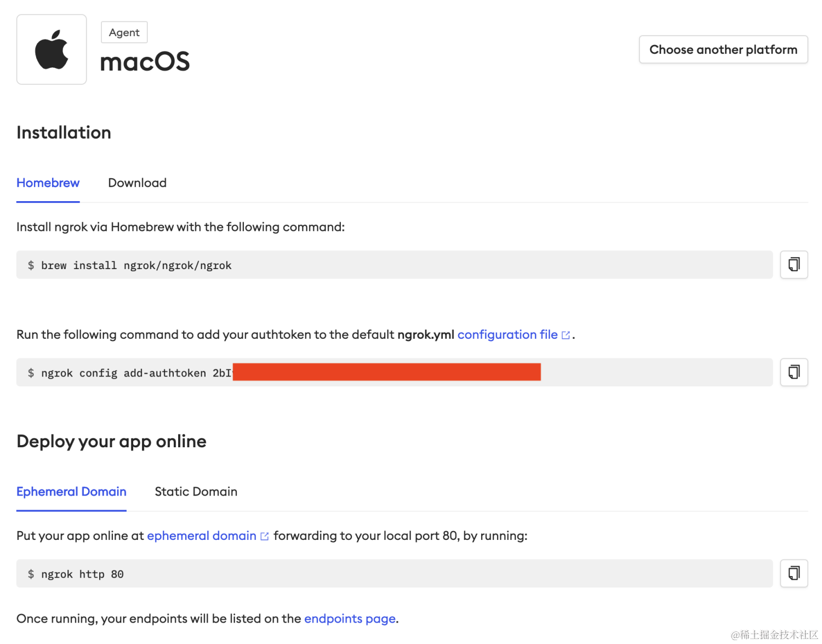Switch to the Download tab

(138, 183)
